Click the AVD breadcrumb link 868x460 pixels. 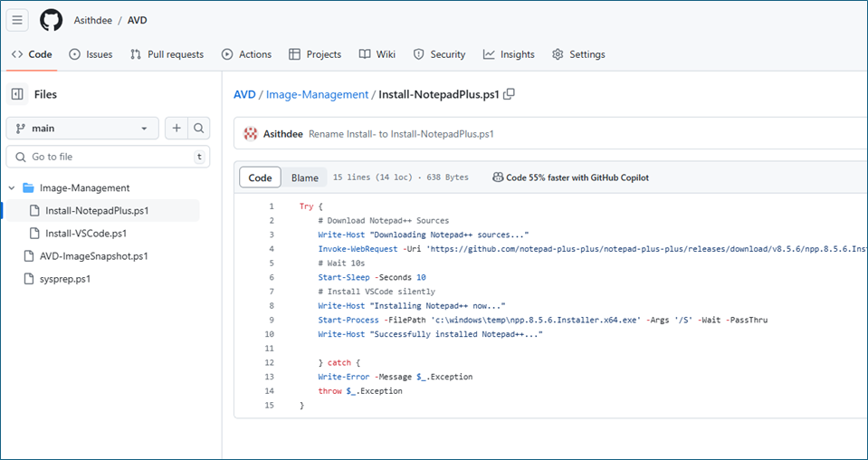[x=244, y=95]
